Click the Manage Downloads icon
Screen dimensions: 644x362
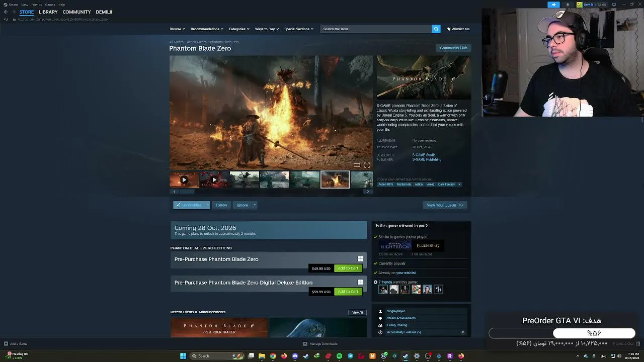(x=305, y=344)
